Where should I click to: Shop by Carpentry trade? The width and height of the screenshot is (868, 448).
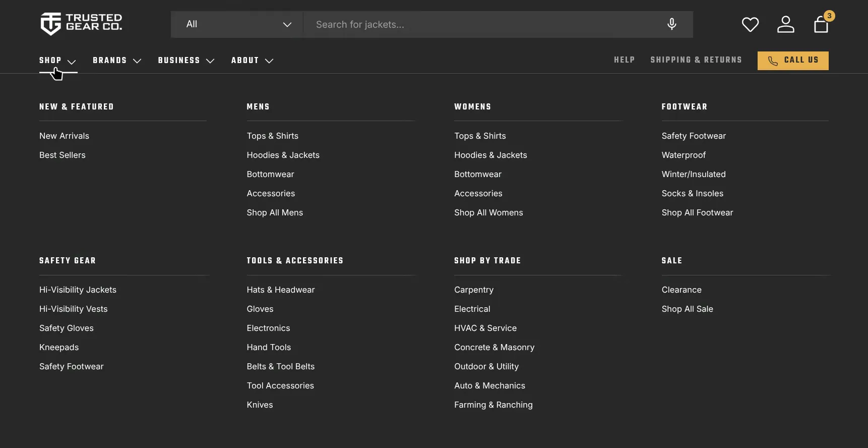(x=474, y=290)
